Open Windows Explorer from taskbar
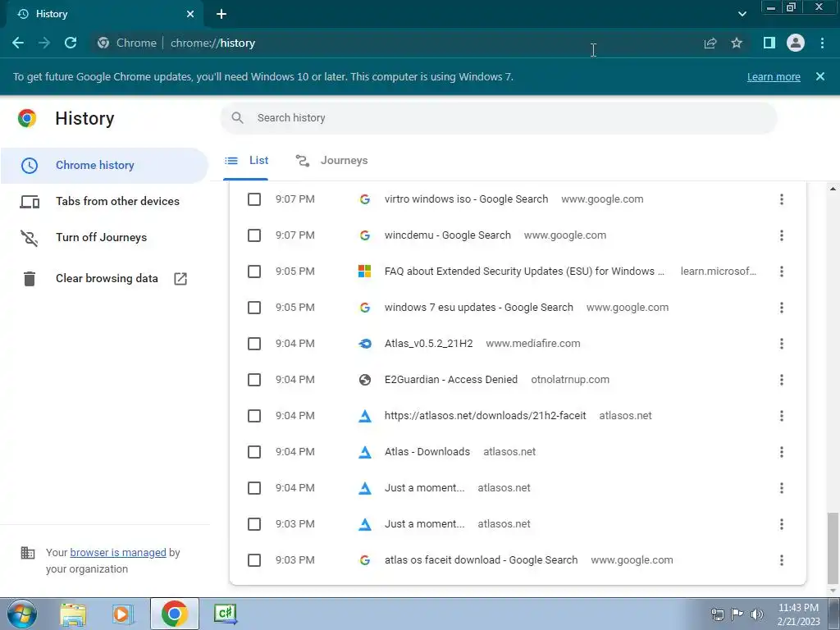This screenshot has height=630, width=840. click(73, 614)
